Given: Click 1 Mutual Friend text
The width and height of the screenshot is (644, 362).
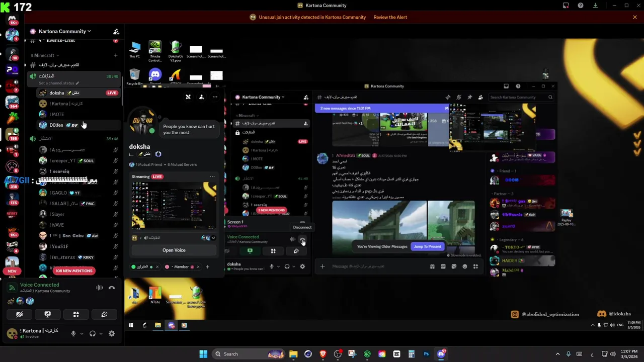Looking at the screenshot, I should [149, 164].
